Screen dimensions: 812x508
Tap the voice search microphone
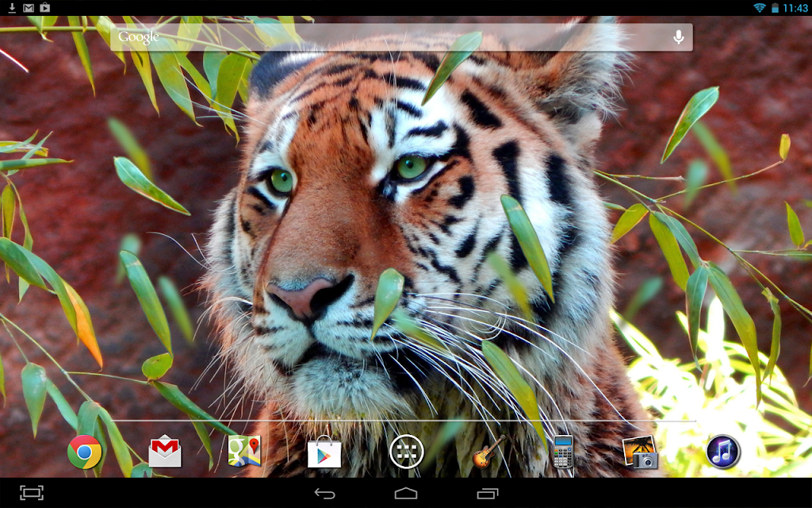679,37
